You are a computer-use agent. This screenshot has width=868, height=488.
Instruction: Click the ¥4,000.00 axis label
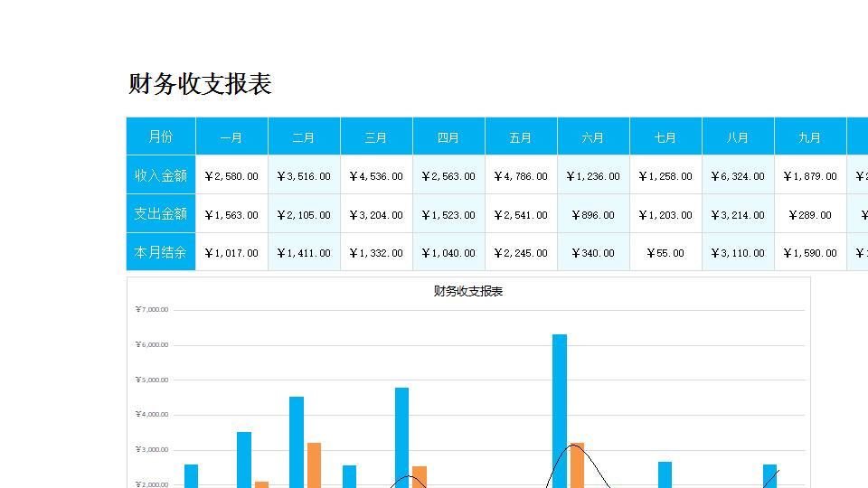(x=152, y=415)
